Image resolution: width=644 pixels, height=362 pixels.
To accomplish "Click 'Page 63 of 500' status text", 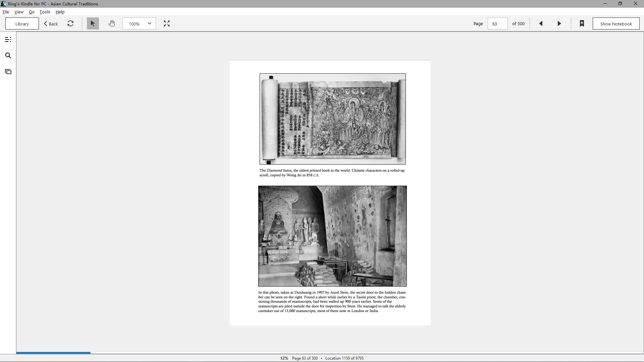I will (x=305, y=358).
